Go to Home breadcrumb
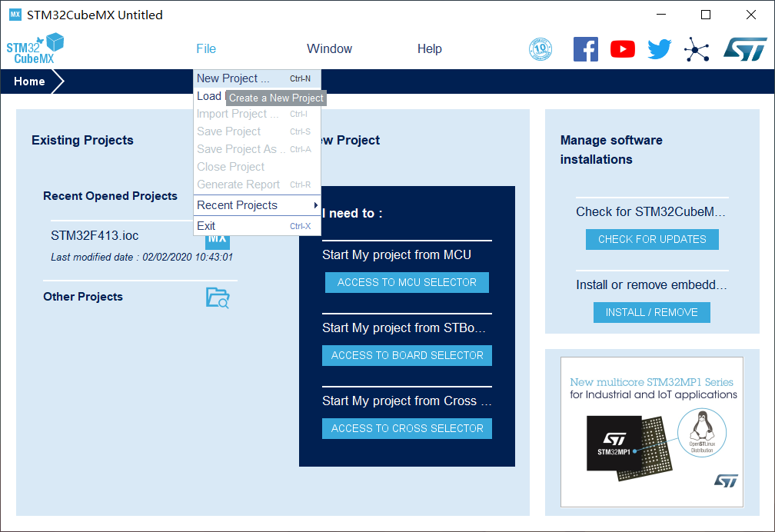Viewport: 775px width, 532px height. tap(29, 81)
